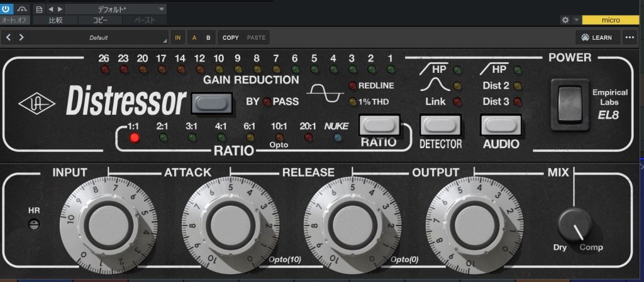
Task: Toggle the IN bypass button
Action: [178, 38]
